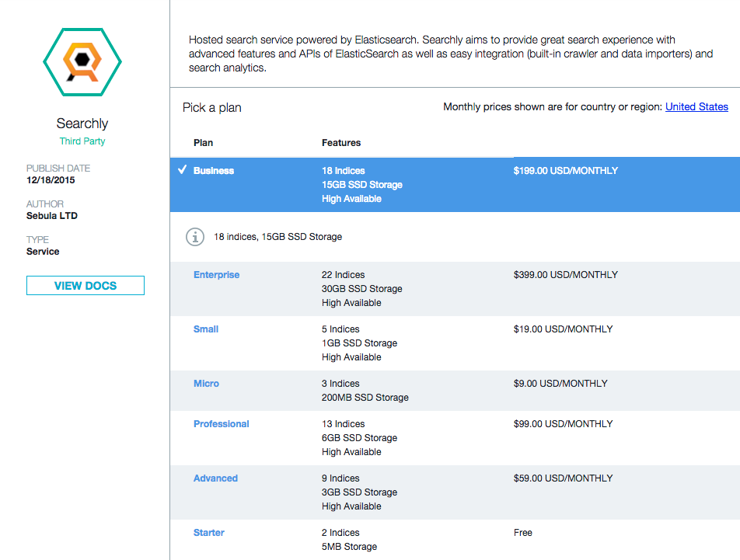Click 'High Available' in Business row
The image size is (740, 560).
point(351,199)
